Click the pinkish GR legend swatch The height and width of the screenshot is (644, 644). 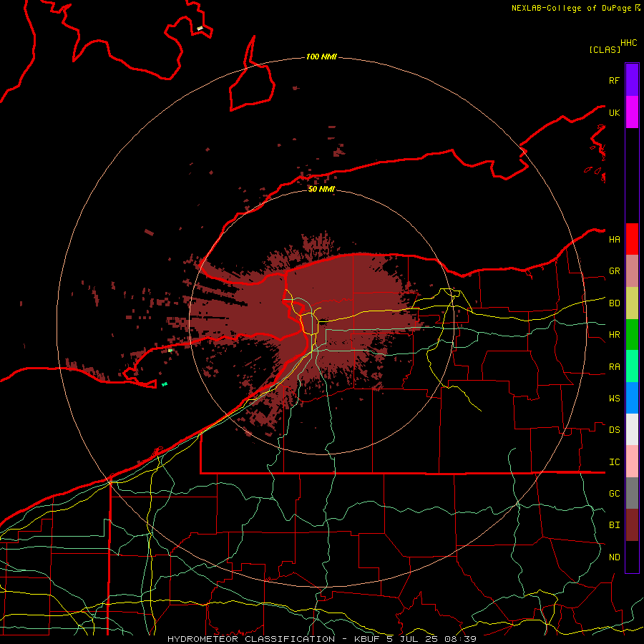pos(632,271)
